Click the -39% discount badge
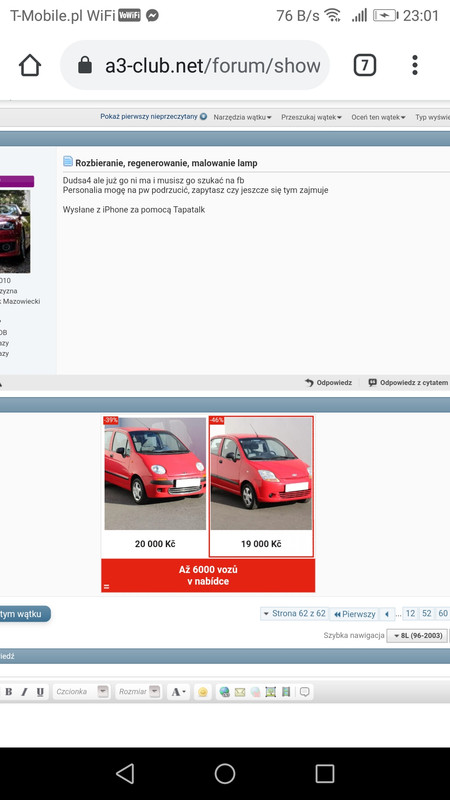 [x=110, y=420]
